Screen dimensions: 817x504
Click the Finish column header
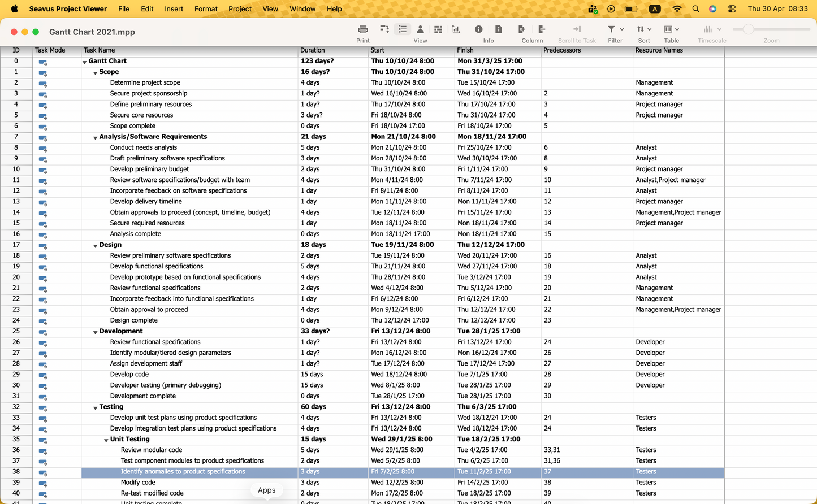(498, 50)
